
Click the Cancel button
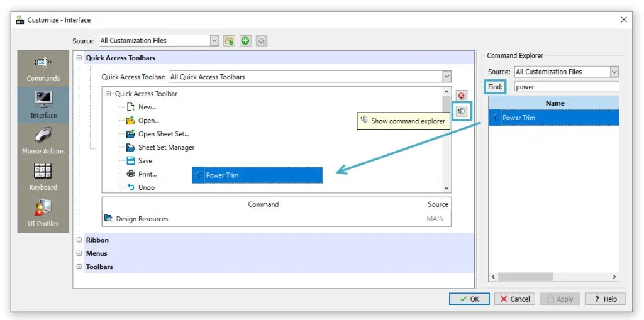pyautogui.click(x=514, y=299)
